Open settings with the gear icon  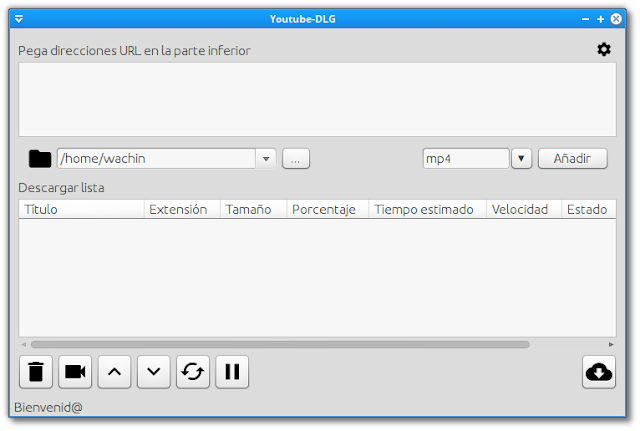pyautogui.click(x=604, y=50)
